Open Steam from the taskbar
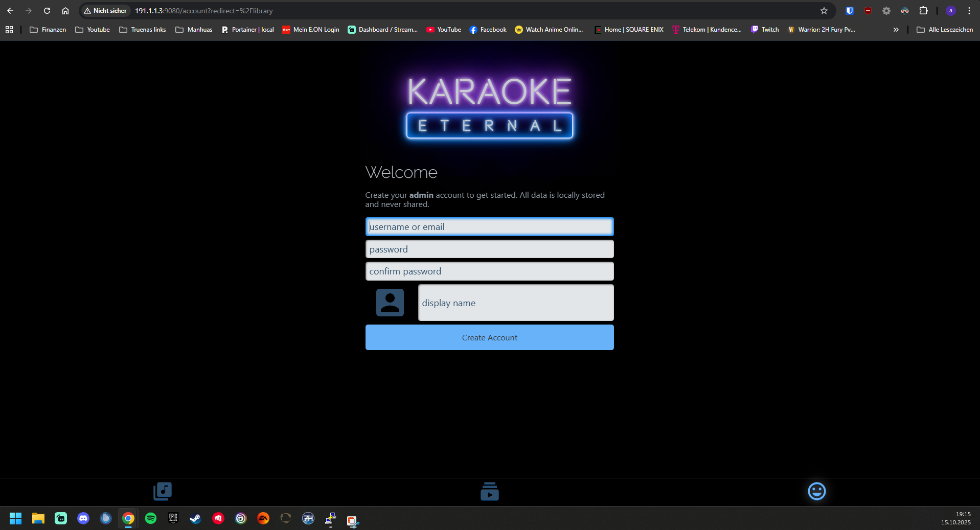This screenshot has height=530, width=980. click(x=195, y=518)
